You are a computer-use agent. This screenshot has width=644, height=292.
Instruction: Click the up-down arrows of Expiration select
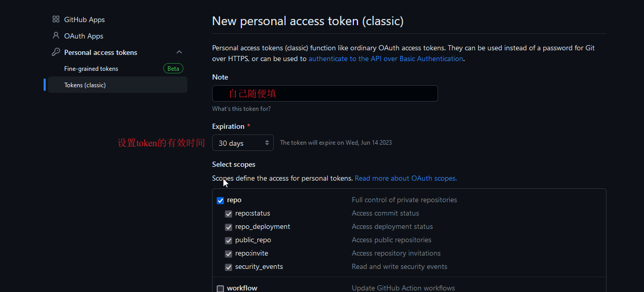pos(267,143)
